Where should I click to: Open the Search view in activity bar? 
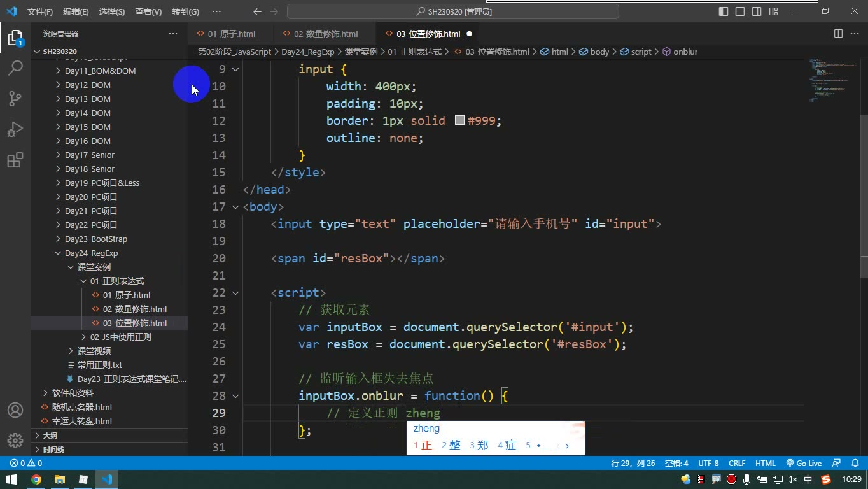(15, 67)
